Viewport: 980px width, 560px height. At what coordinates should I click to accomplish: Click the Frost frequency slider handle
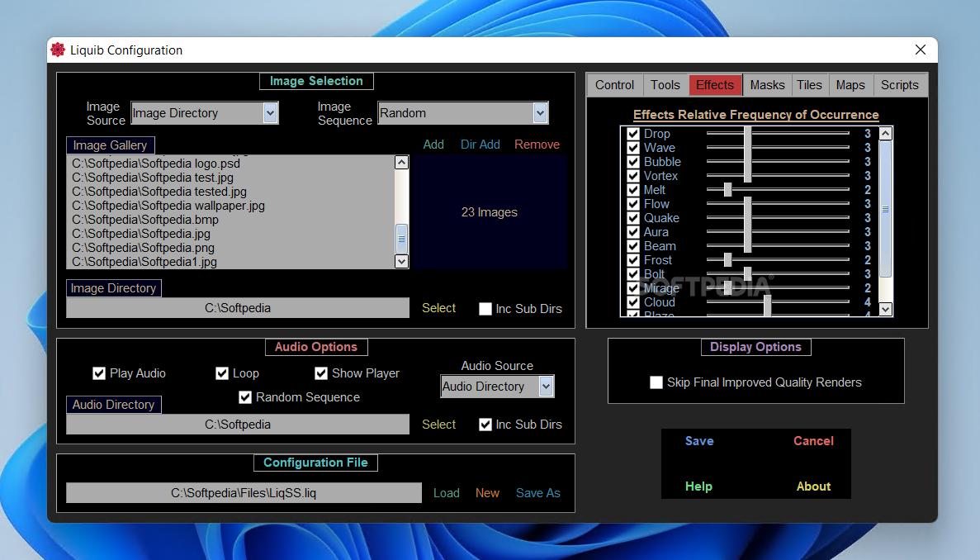727,259
